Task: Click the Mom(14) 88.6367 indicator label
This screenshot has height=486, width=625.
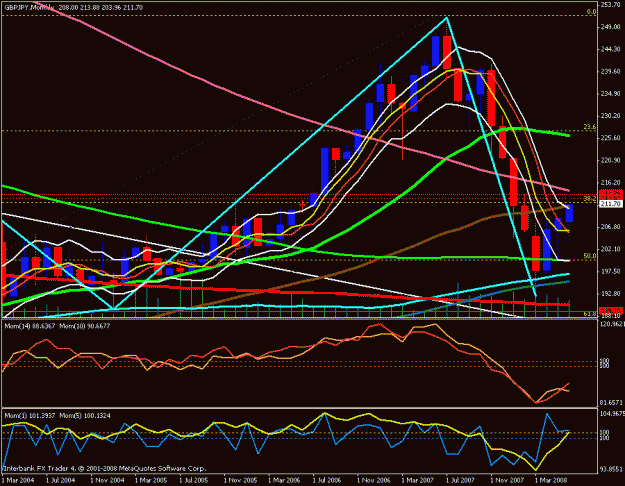Action: tap(30, 326)
